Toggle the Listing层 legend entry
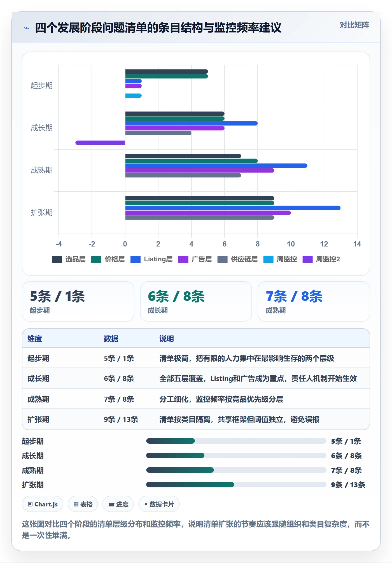392x563 pixels. click(151, 259)
